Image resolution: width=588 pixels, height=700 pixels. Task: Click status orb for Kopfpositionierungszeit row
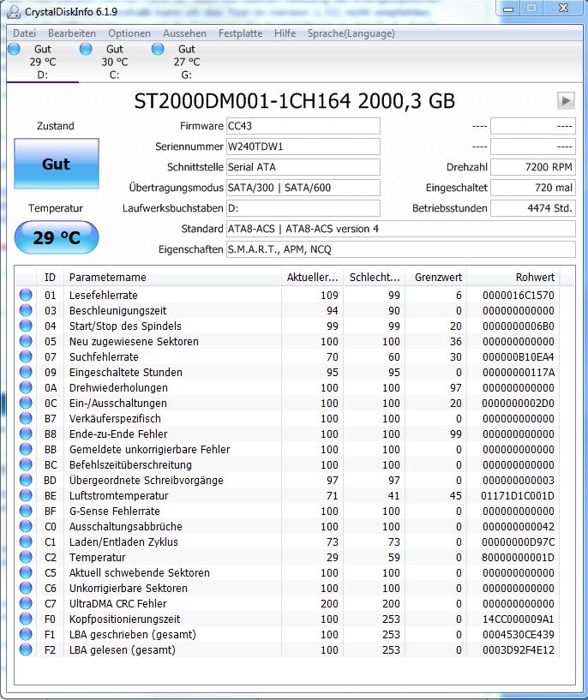click(26, 619)
